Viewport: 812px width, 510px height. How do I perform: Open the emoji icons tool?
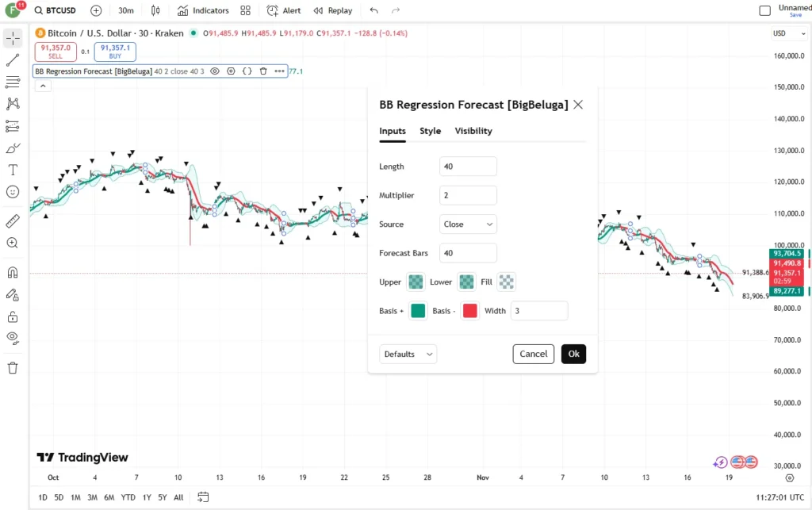pyautogui.click(x=13, y=192)
